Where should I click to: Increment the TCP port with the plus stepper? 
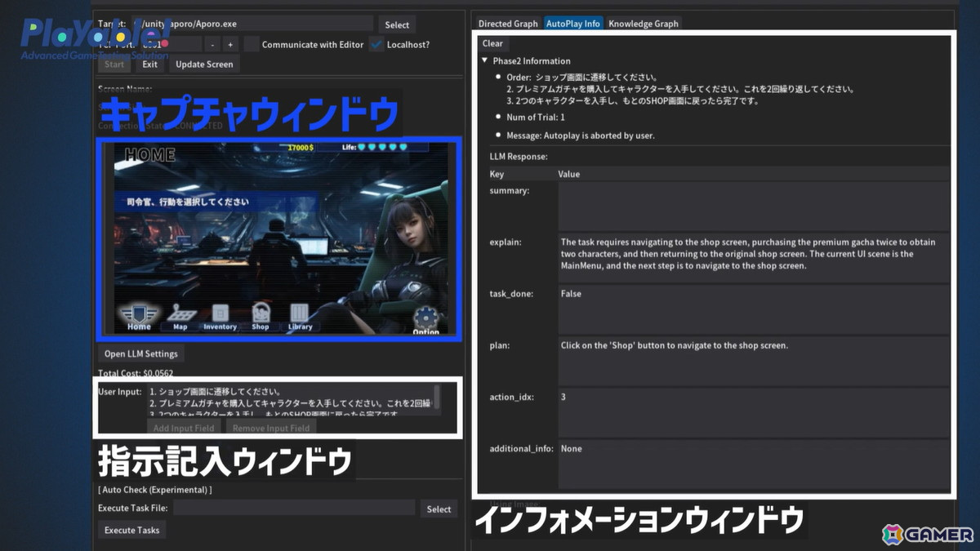coord(230,44)
